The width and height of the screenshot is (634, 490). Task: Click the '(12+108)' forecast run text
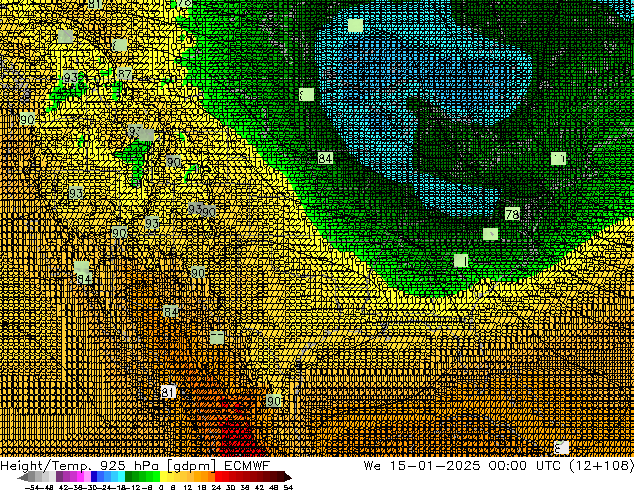[601, 466]
